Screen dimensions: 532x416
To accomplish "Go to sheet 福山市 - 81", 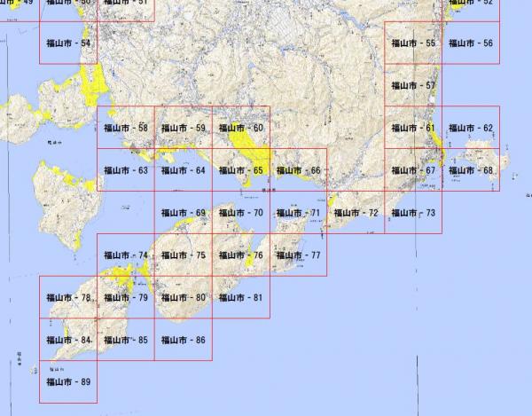I will pos(241,297).
